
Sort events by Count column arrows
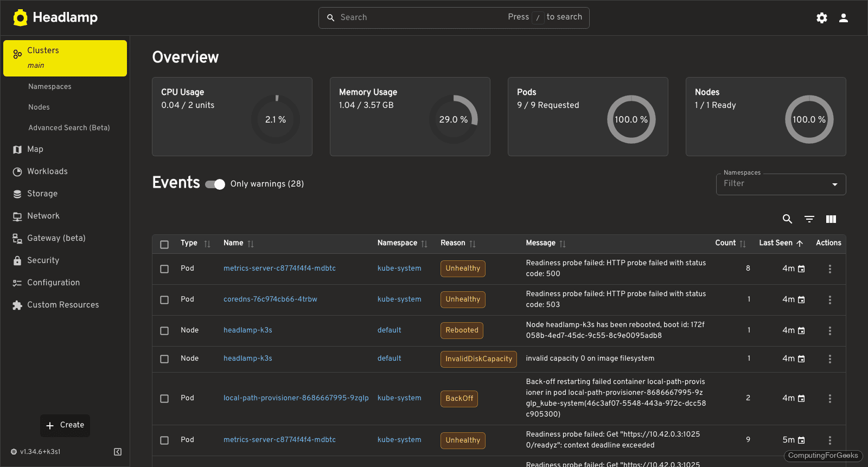(743, 244)
